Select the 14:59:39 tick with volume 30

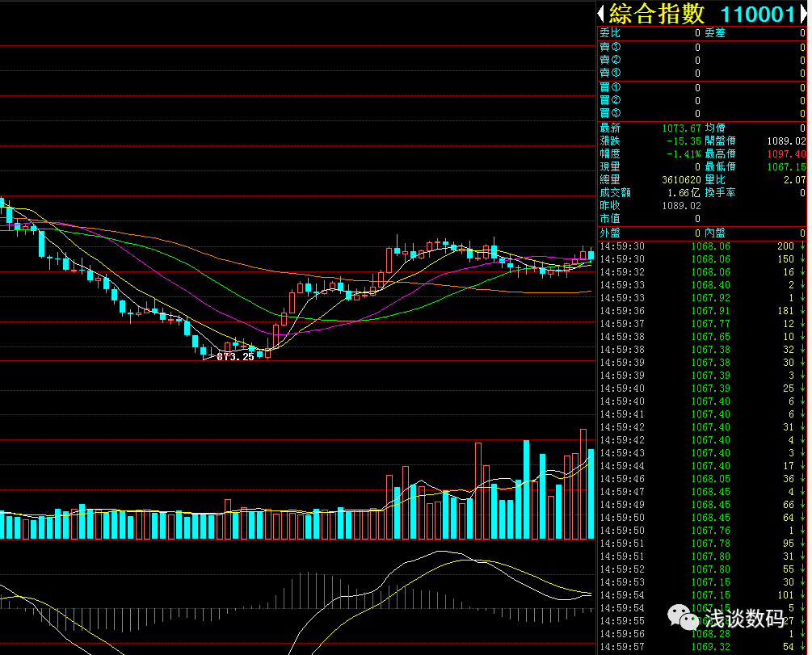coord(702,363)
